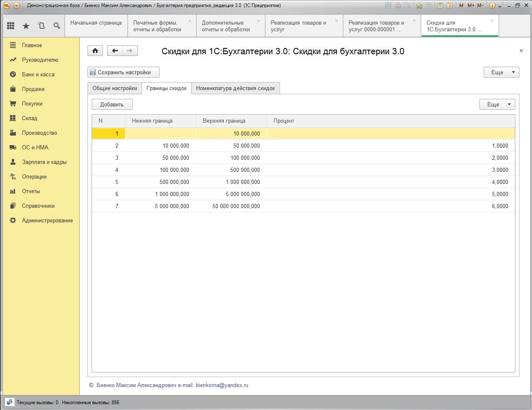Close the Дополнительные отчеты и обработки tab

point(258,20)
